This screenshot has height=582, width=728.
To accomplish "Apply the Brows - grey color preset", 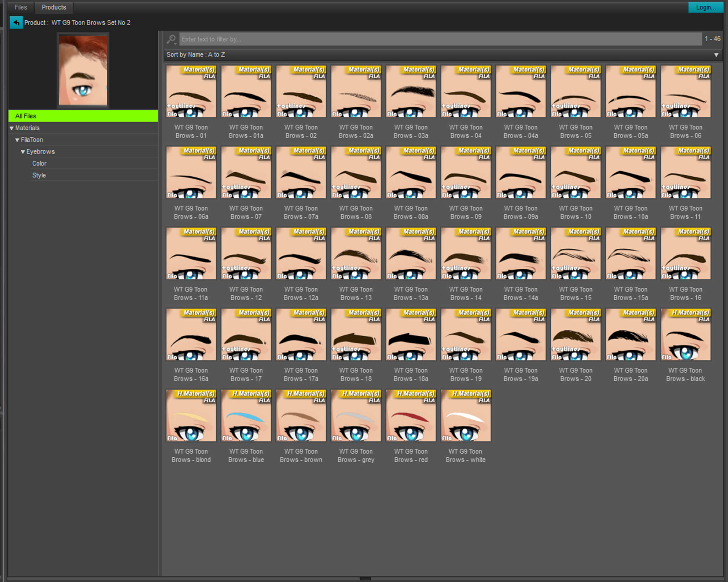I will pos(356,415).
